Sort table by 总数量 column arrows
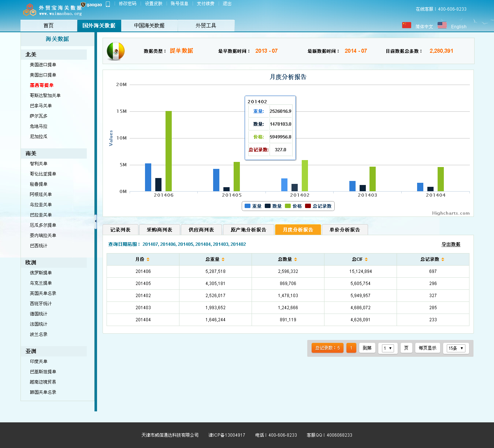This screenshot has width=494, height=448. click(296, 259)
